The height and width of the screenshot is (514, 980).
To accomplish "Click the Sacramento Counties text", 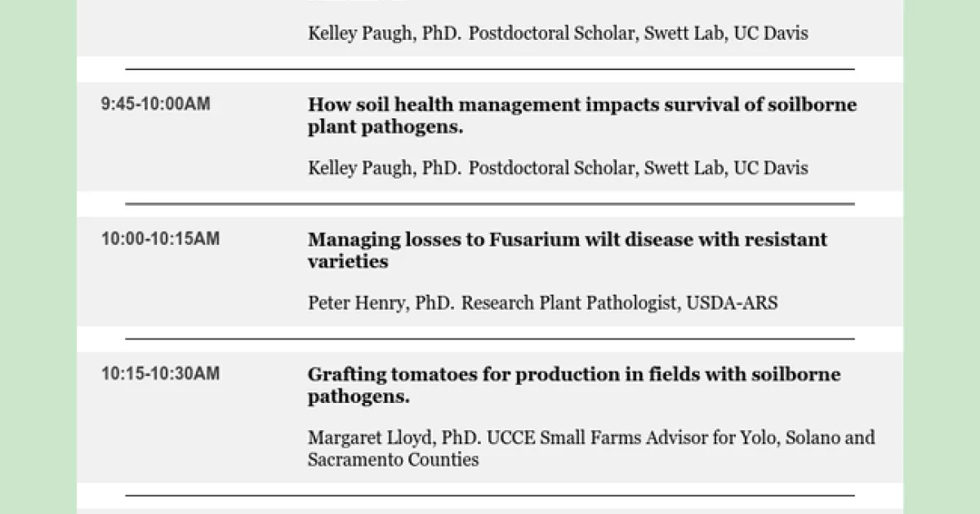I will coord(393,459).
